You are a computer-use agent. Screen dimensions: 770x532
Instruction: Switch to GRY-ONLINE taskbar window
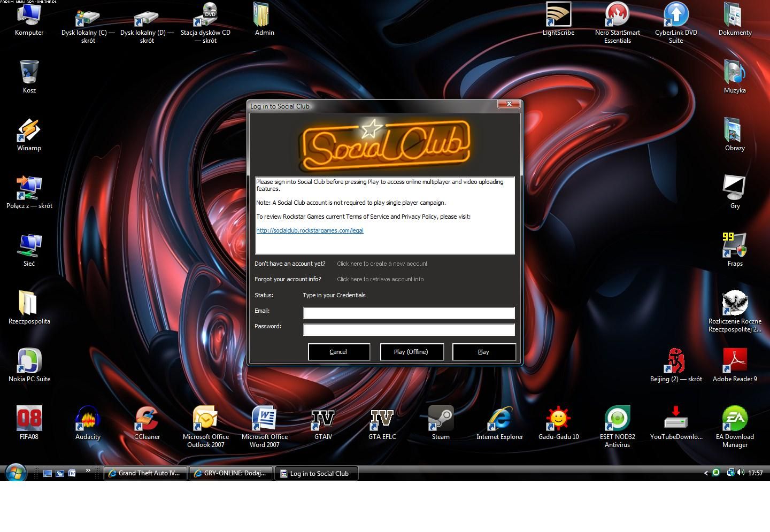[x=231, y=473]
